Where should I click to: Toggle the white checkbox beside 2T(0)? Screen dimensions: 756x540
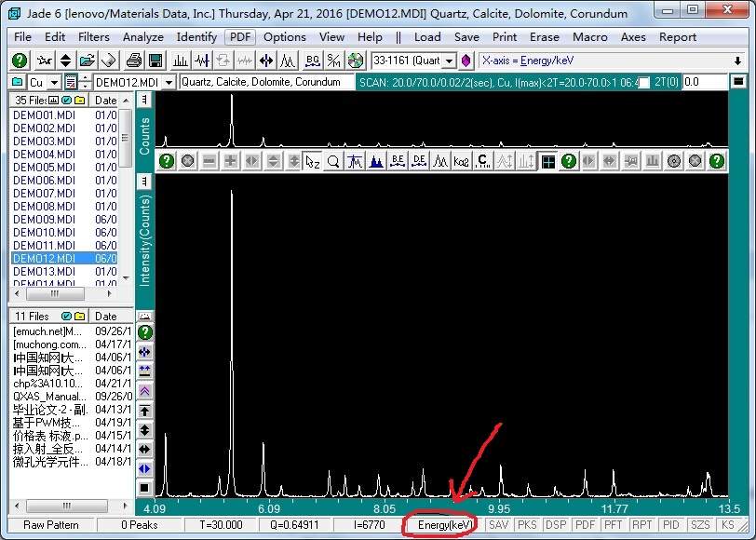pos(643,83)
